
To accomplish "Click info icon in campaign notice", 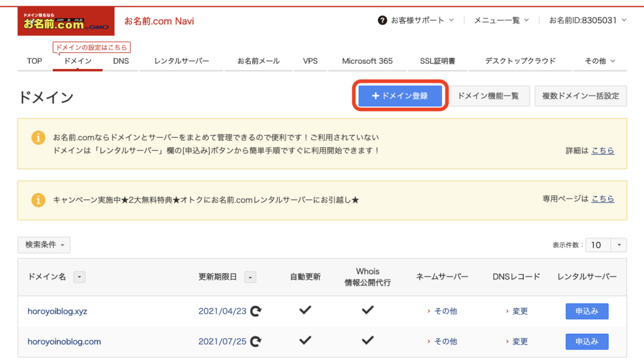I will click(38, 200).
